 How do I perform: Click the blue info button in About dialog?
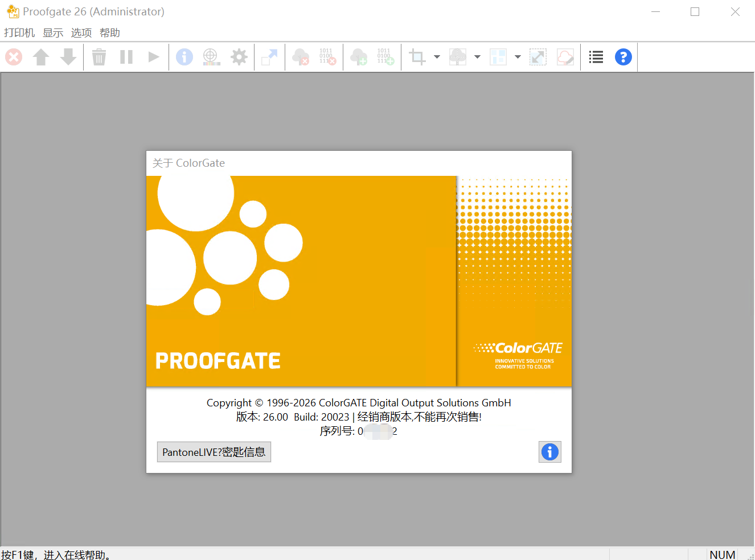[x=550, y=452]
